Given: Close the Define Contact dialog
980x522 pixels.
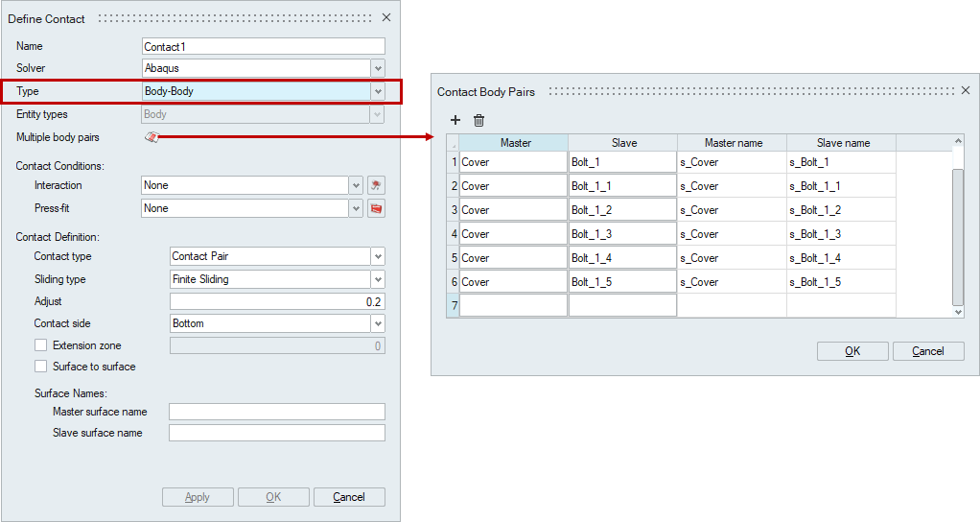Looking at the screenshot, I should coord(386,17).
